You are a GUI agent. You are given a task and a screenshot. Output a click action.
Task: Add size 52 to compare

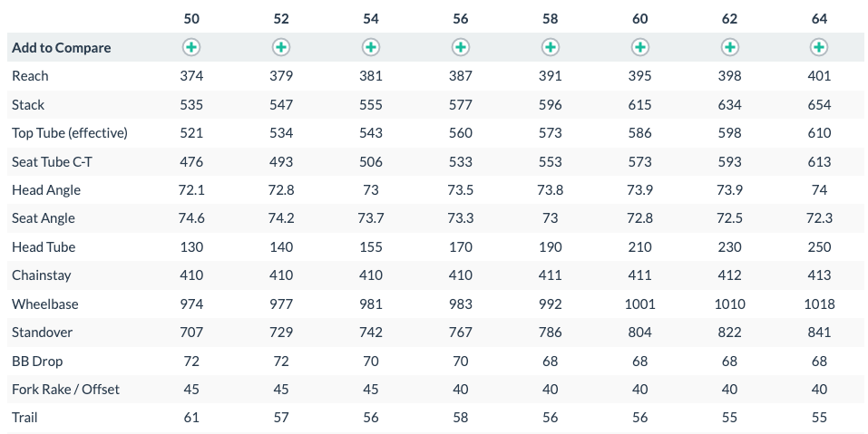coord(281,47)
